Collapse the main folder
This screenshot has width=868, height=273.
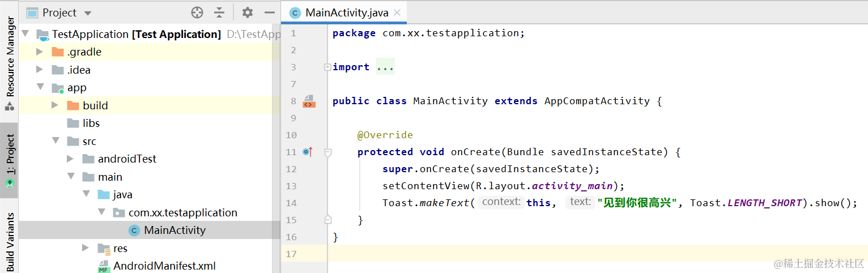click(71, 177)
